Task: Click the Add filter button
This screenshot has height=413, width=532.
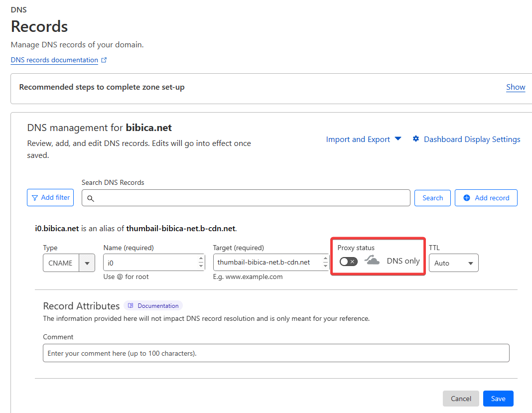Action: click(x=50, y=197)
